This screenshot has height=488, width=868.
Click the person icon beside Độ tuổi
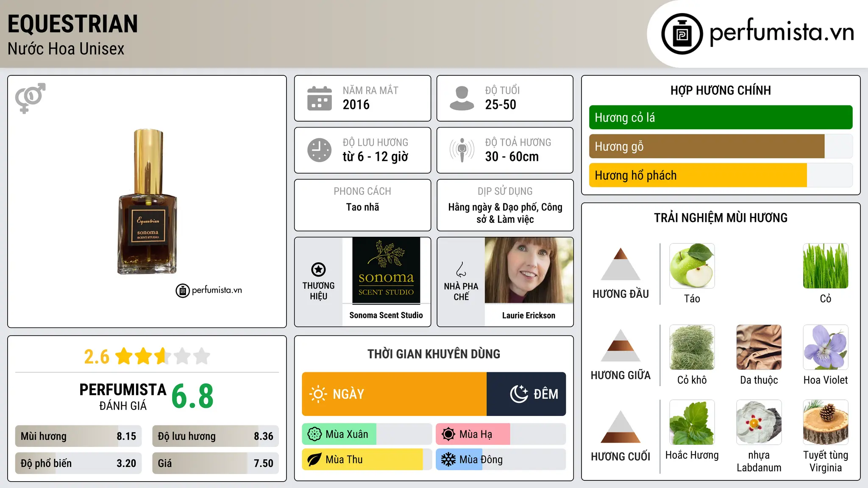click(462, 98)
